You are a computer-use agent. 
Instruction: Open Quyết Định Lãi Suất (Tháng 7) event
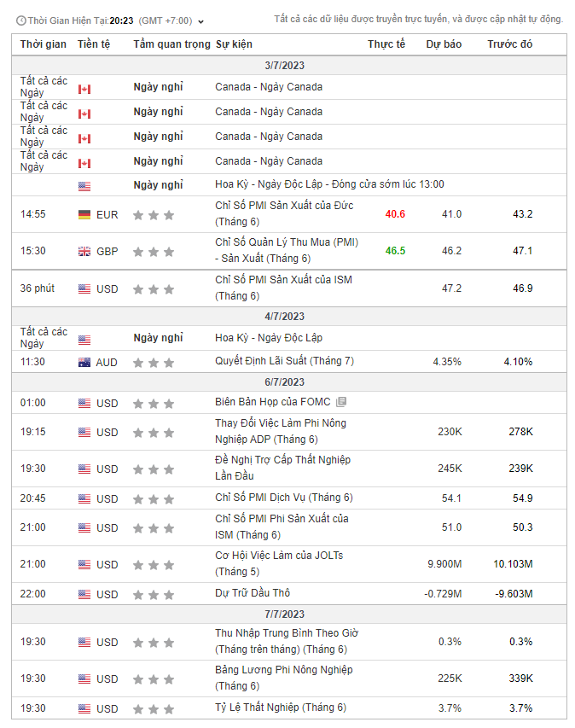pos(284,361)
